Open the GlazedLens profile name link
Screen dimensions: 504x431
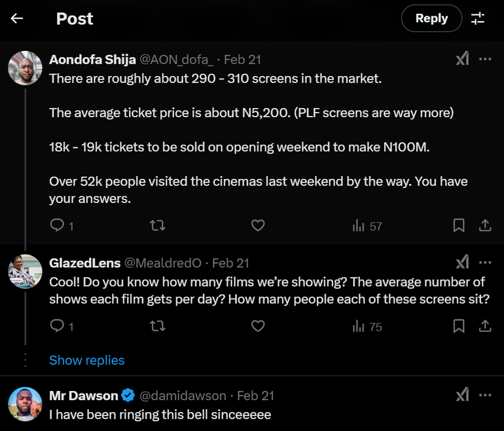coord(84,263)
